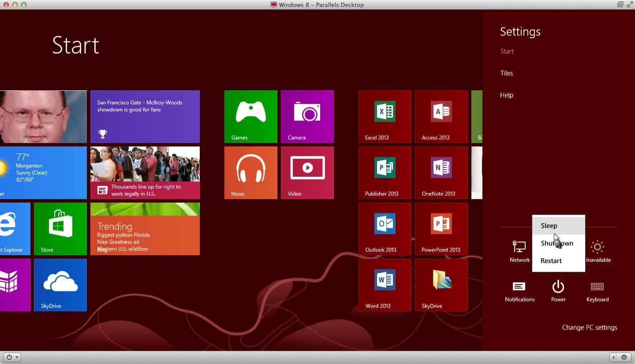
Task: Open the Weather tile showing Morganton
Action: click(x=43, y=173)
